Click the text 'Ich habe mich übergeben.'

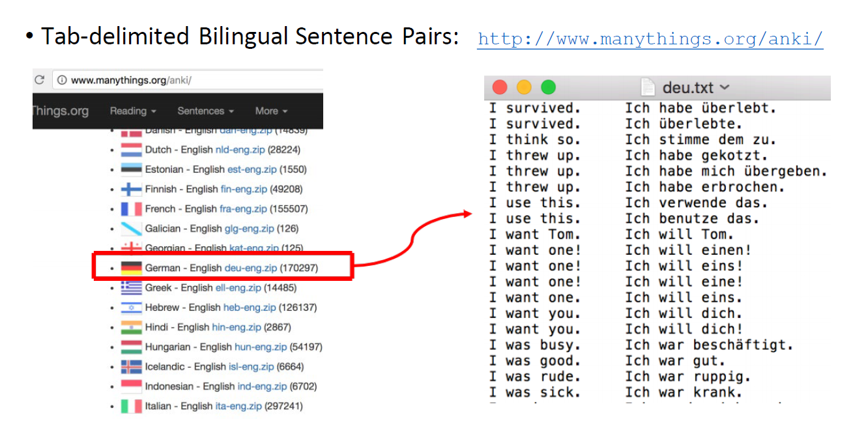(x=727, y=171)
